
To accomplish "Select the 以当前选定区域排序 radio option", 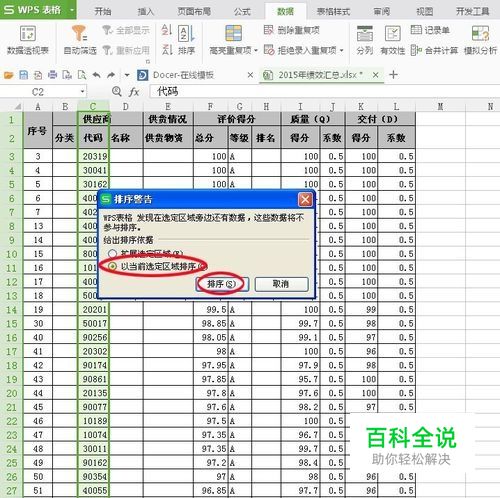I will coord(112,266).
